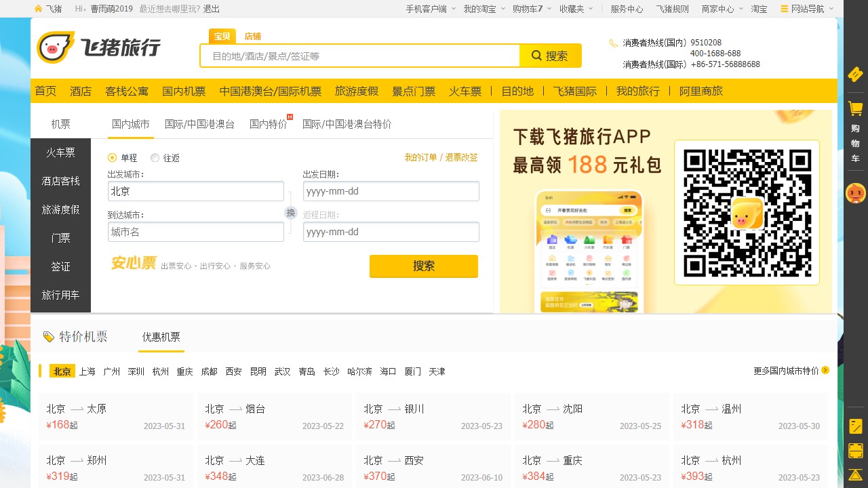The width and height of the screenshot is (868, 488).
Task: Click the orange mascot face icon in sidebar
Action: 855,194
